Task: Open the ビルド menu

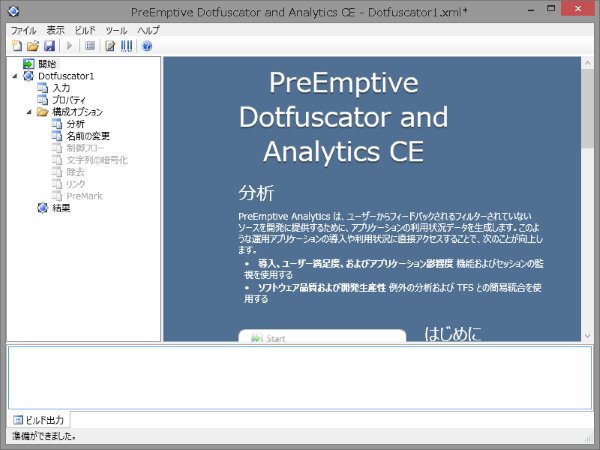Action: pyautogui.click(x=85, y=30)
